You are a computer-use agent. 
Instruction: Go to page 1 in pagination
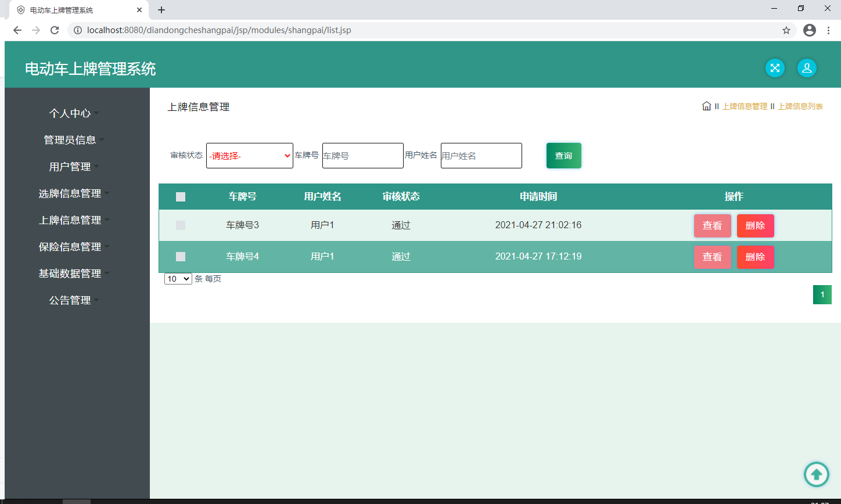[x=822, y=295]
